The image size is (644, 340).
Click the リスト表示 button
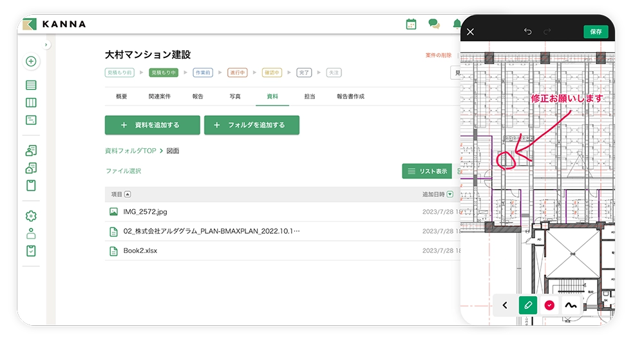point(427,171)
